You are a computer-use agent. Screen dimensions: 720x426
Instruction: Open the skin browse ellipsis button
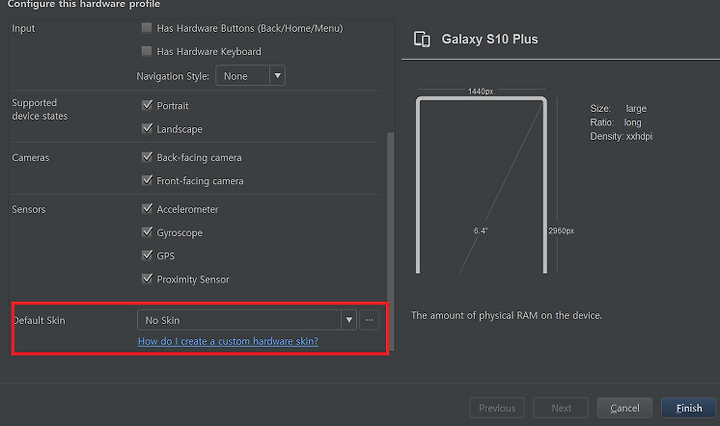coord(370,320)
